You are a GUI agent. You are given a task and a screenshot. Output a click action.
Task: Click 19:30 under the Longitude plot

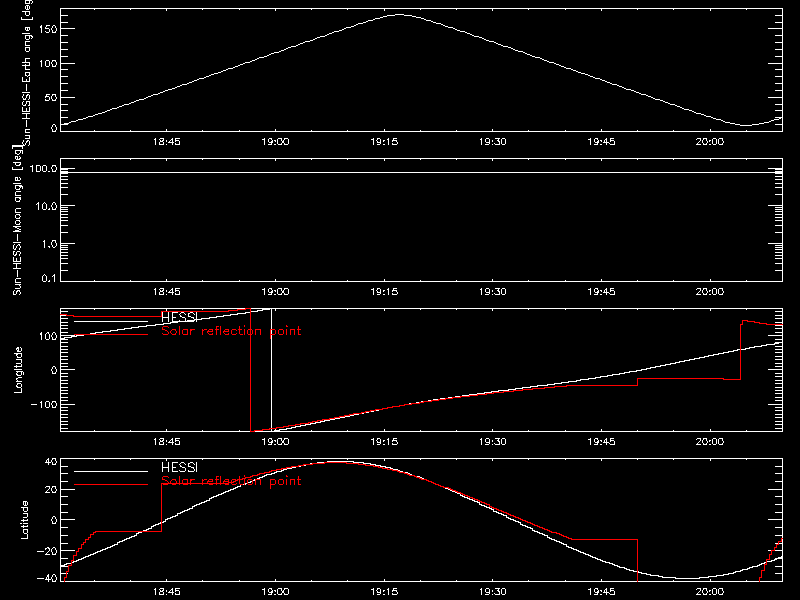492,442
